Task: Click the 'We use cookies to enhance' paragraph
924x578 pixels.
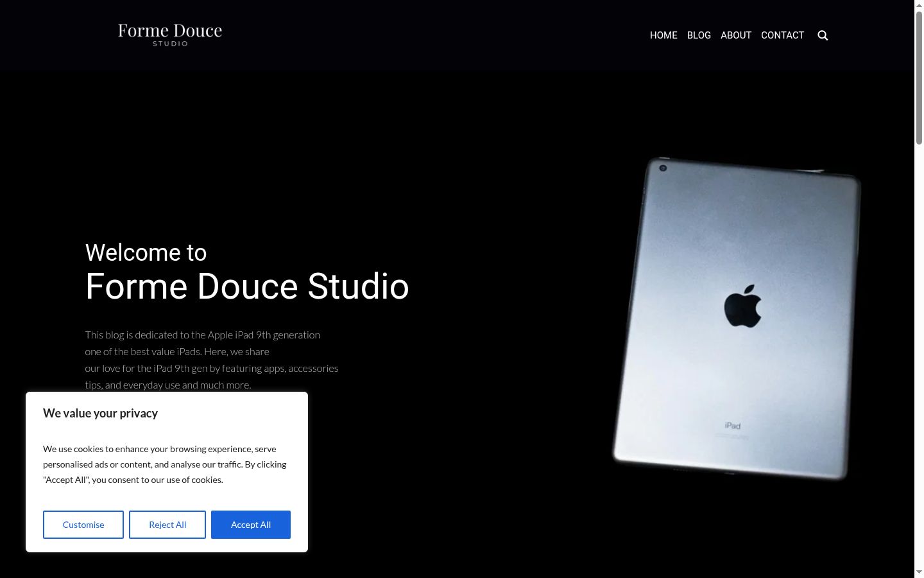Action: coord(165,464)
